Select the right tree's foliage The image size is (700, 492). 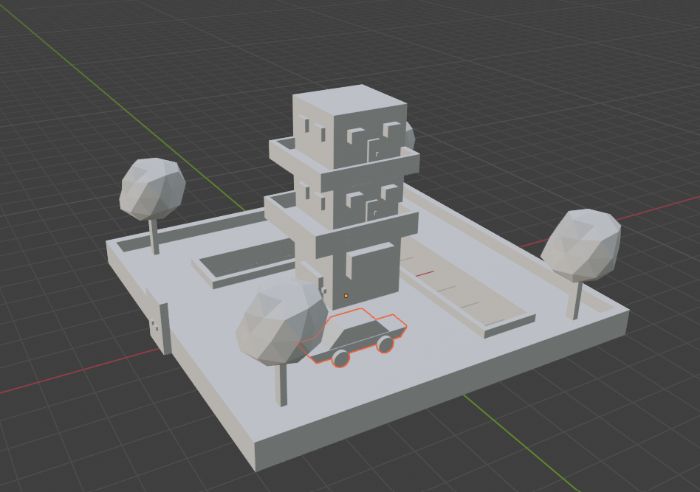[x=582, y=246]
